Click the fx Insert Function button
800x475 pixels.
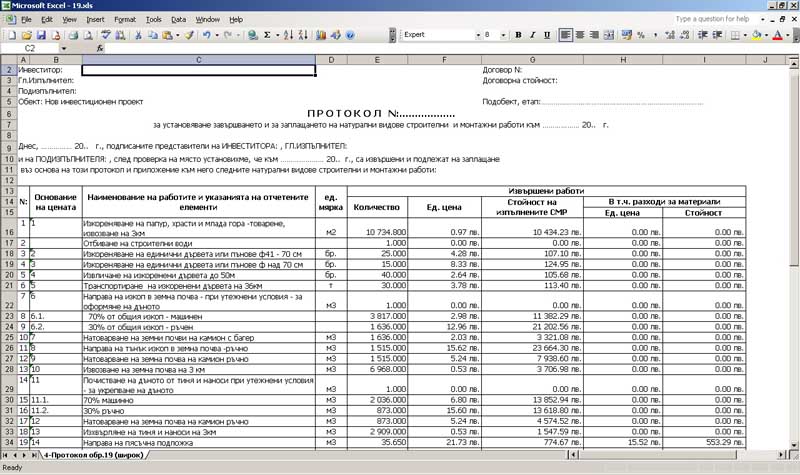click(x=100, y=48)
